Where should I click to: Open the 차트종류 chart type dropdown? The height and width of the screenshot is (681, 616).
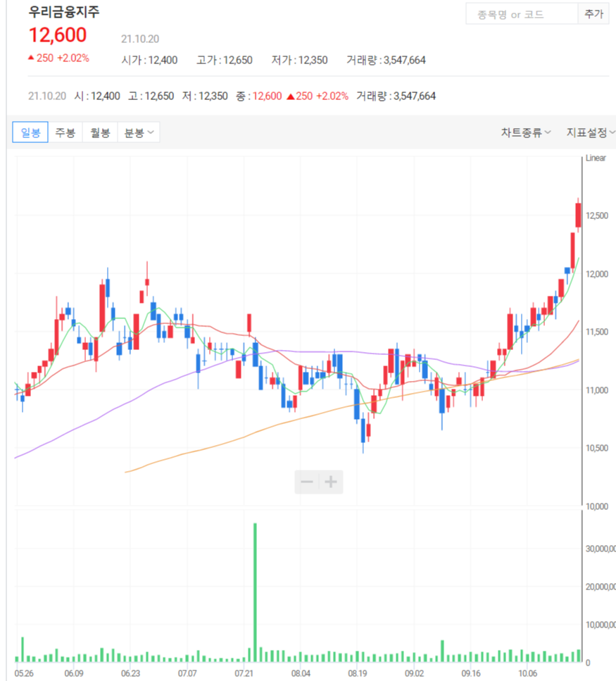pyautogui.click(x=526, y=132)
